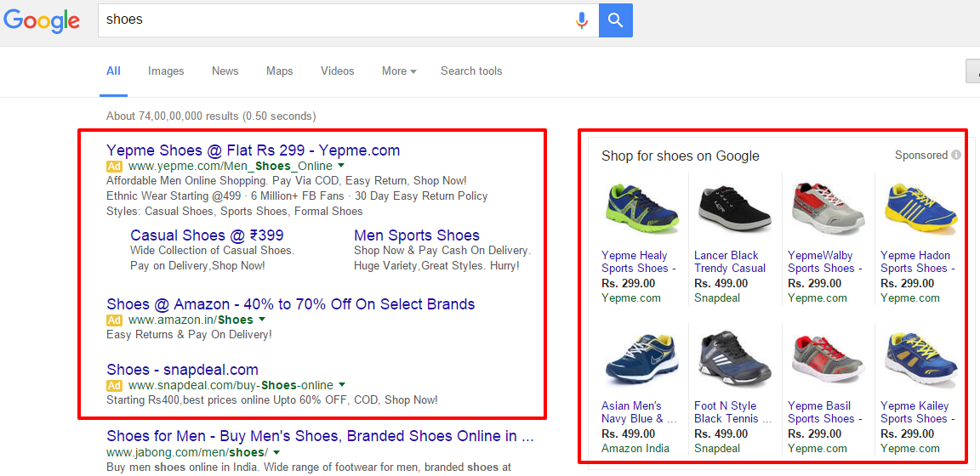The width and height of the screenshot is (980, 476).
Task: Open the Casual Shoes @ ₹399 sitelink
Action: pos(207,235)
